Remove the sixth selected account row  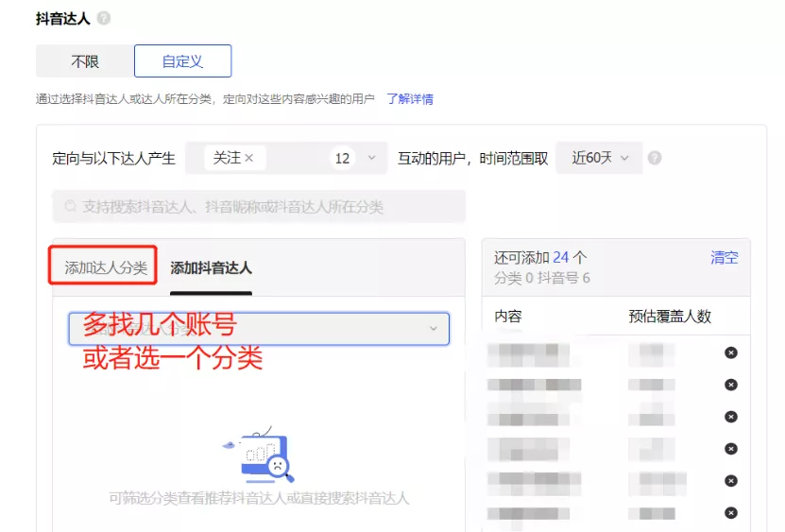click(731, 513)
